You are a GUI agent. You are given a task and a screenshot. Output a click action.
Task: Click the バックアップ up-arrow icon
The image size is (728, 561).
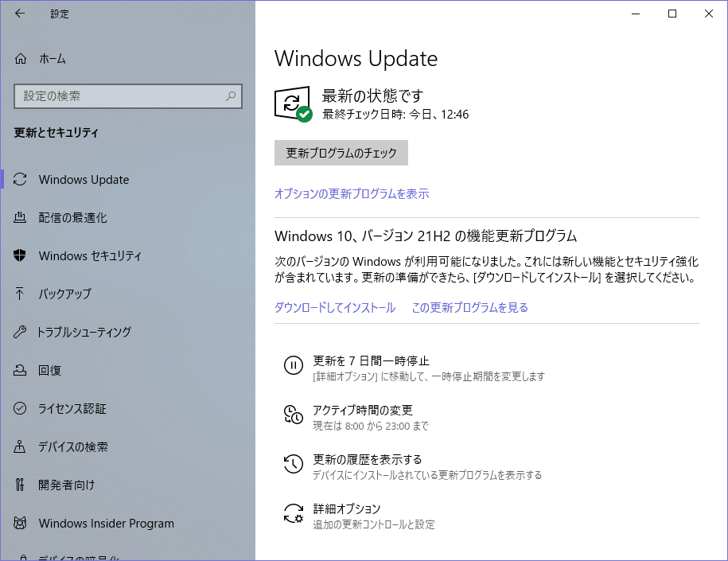(x=20, y=294)
